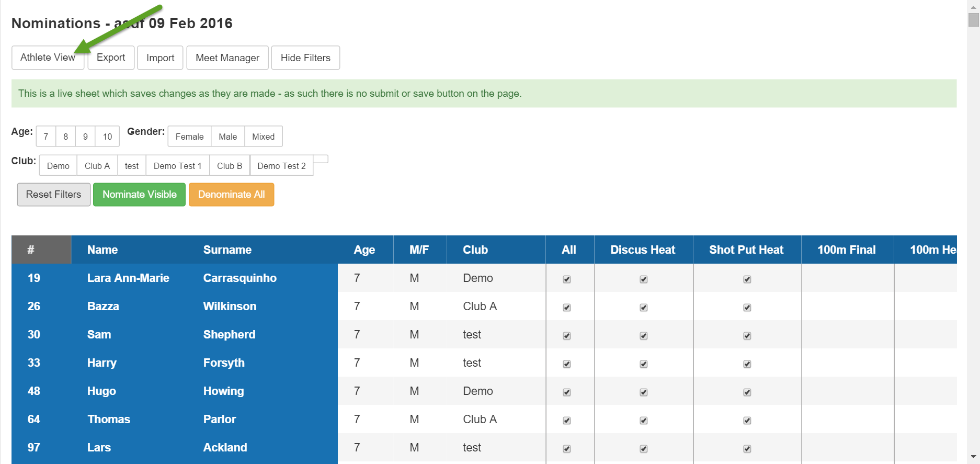Toggle age 7 filter
The width and height of the screenshot is (980, 464).
[46, 137]
